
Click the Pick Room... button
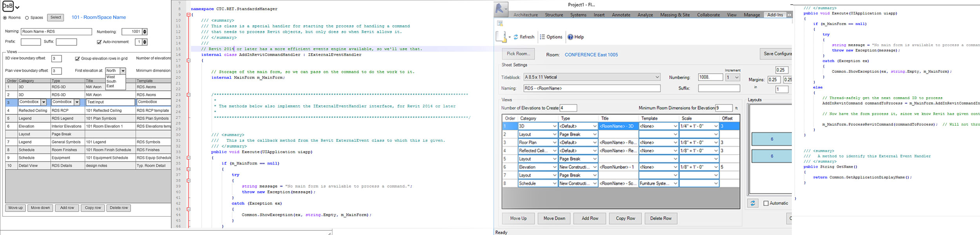pyautogui.click(x=518, y=54)
